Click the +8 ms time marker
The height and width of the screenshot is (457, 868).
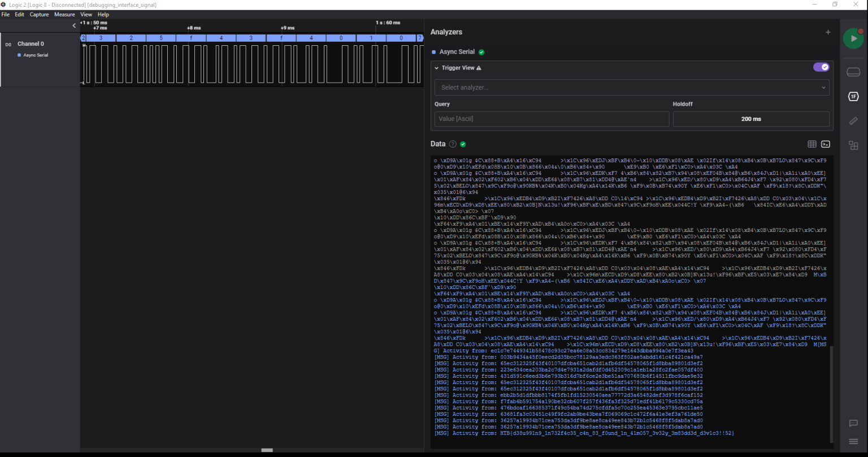pyautogui.click(x=194, y=28)
